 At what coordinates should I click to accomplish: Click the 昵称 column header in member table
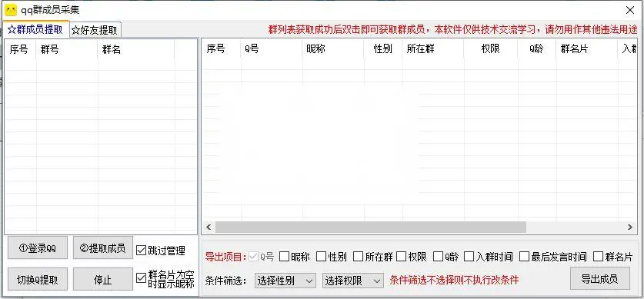point(333,49)
